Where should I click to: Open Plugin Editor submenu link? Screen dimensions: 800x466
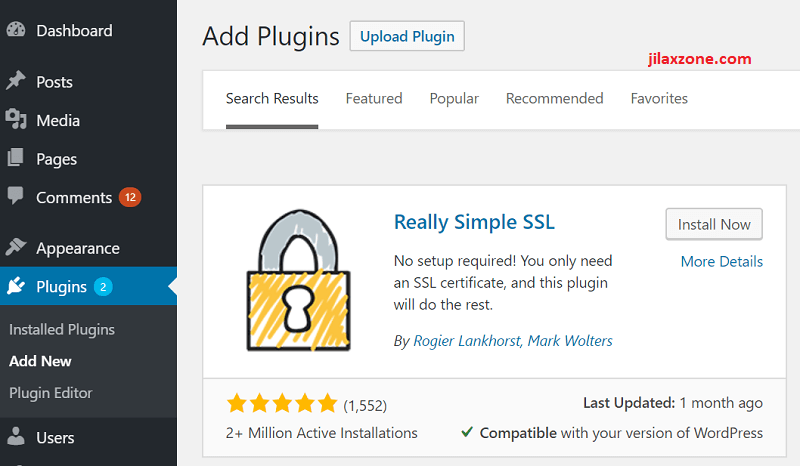(x=51, y=393)
